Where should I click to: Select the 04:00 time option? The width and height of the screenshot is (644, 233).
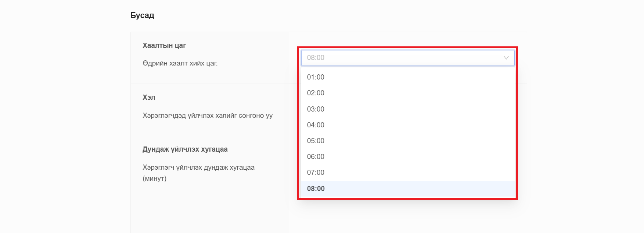(x=316, y=125)
